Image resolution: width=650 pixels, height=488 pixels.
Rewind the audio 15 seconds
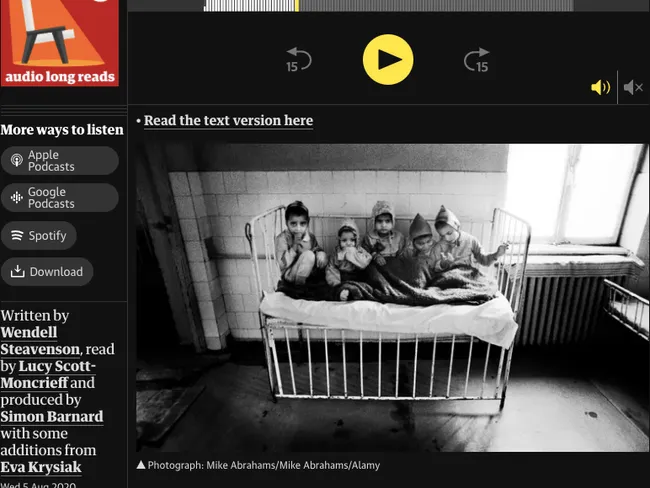pos(298,60)
